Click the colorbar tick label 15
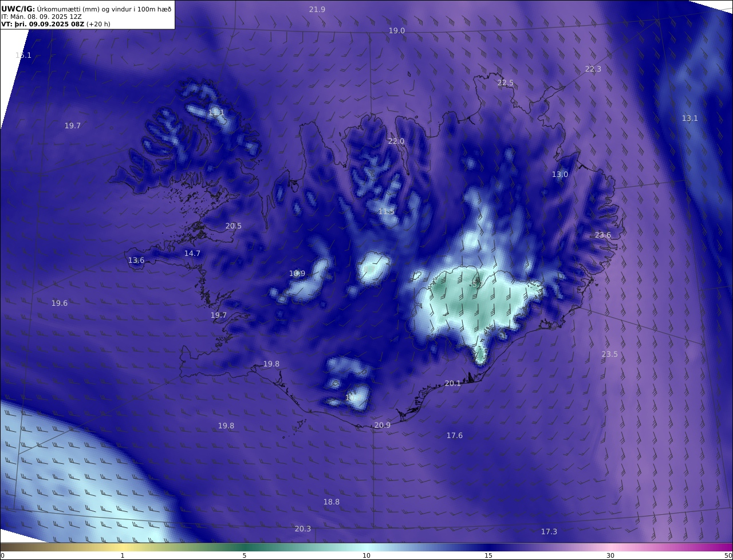The width and height of the screenshot is (733, 560). pyautogui.click(x=488, y=555)
